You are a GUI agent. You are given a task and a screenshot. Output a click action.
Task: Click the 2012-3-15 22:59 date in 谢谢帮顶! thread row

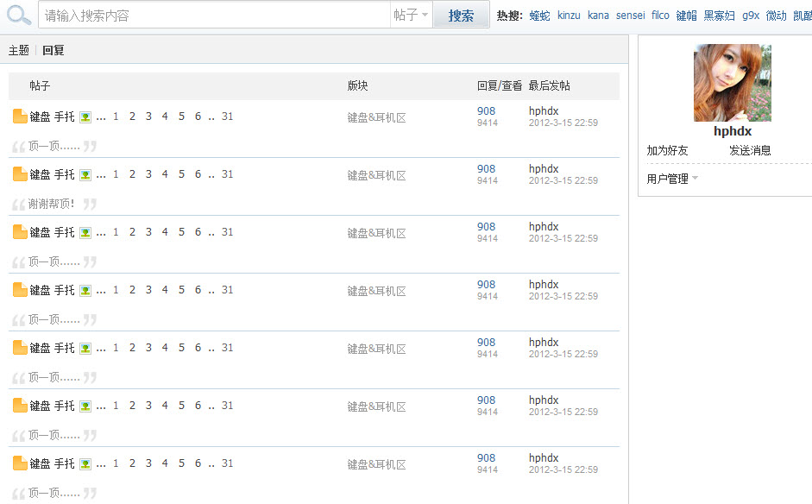[x=563, y=180]
